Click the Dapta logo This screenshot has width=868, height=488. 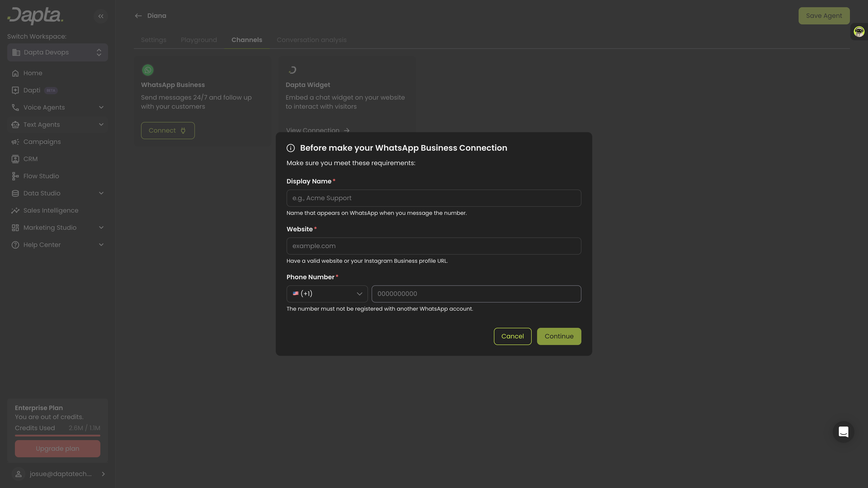pyautogui.click(x=35, y=16)
